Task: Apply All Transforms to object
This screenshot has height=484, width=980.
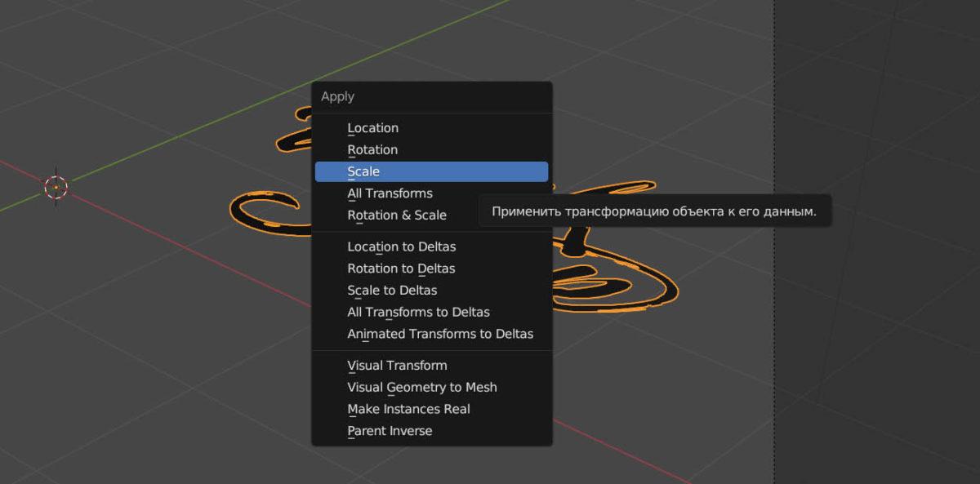Action: pyautogui.click(x=431, y=193)
